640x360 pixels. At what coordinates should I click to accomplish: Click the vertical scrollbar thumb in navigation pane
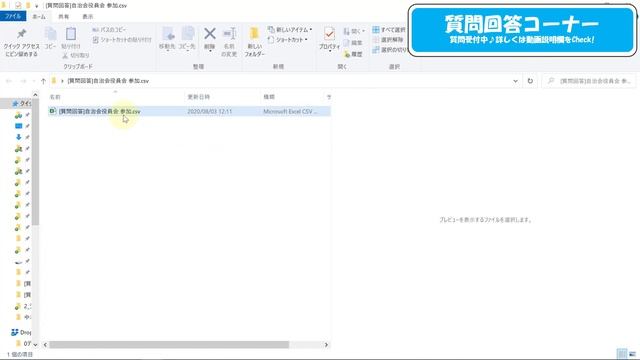point(36,162)
